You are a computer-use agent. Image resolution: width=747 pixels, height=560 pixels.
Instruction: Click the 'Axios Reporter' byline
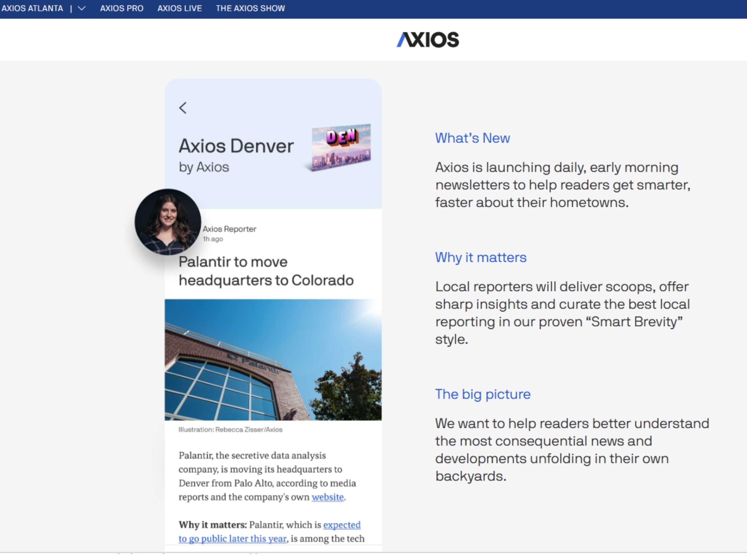coord(230,229)
